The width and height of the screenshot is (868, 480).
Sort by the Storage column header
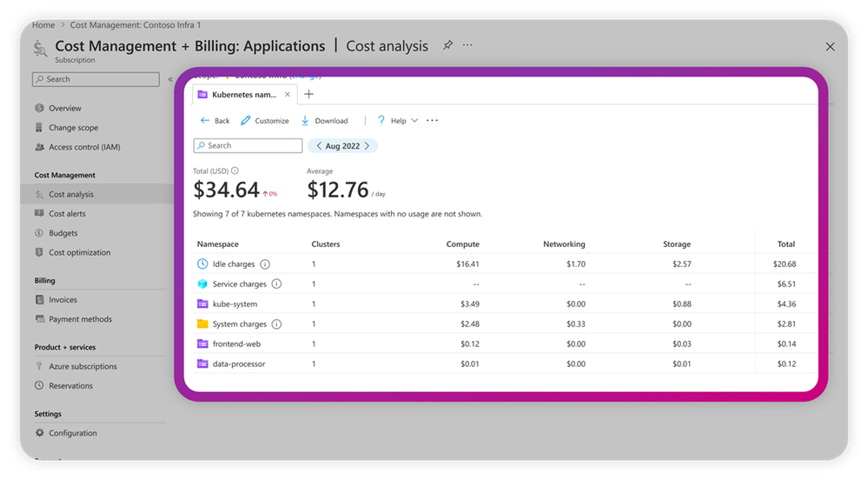point(677,243)
